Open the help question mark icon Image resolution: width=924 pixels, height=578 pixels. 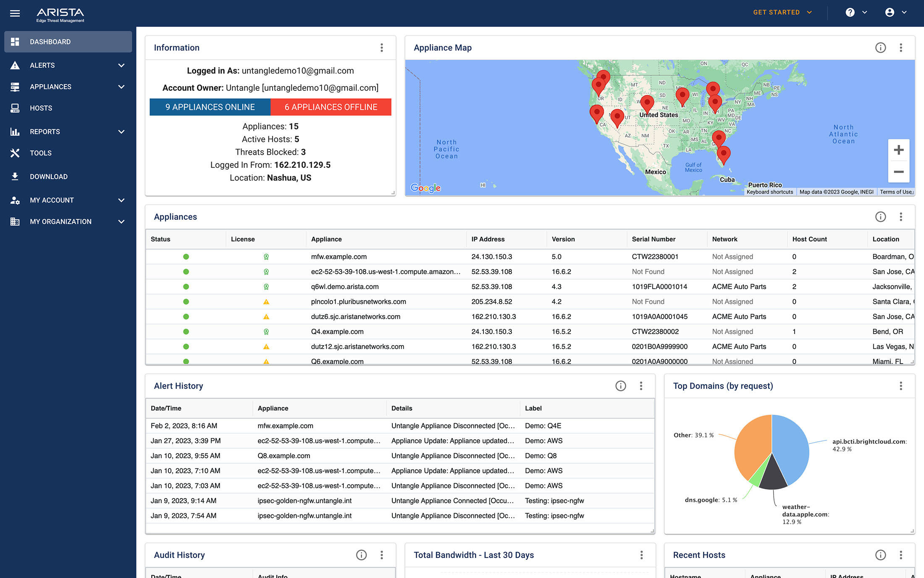coord(850,13)
